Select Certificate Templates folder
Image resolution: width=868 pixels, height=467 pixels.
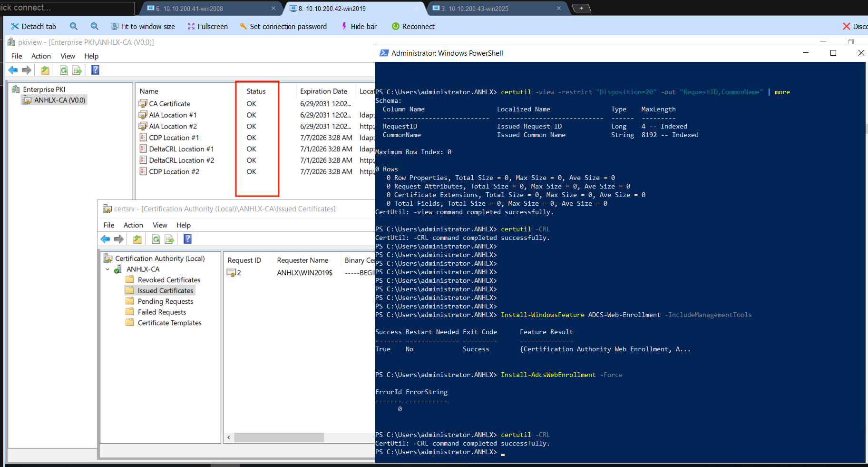click(x=169, y=323)
